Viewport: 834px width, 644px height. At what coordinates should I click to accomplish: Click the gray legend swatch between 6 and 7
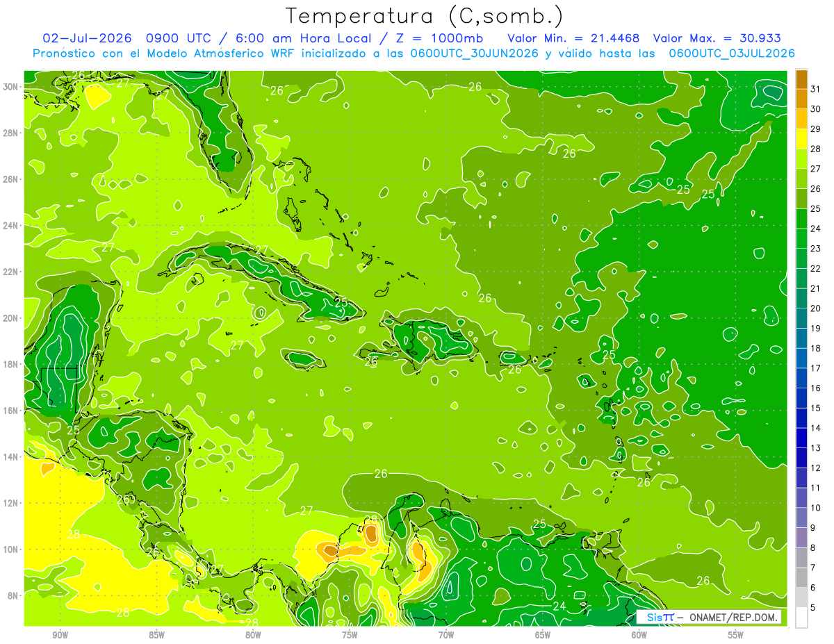(x=801, y=578)
